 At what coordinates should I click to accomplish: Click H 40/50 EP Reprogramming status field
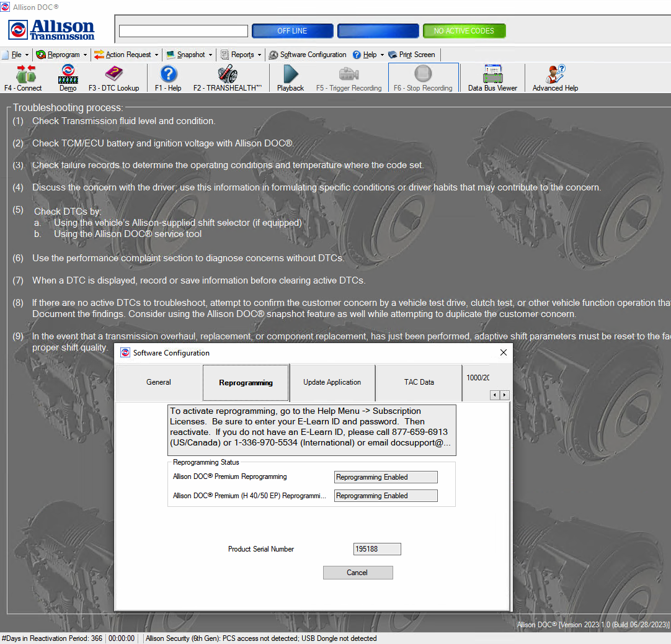(x=386, y=496)
